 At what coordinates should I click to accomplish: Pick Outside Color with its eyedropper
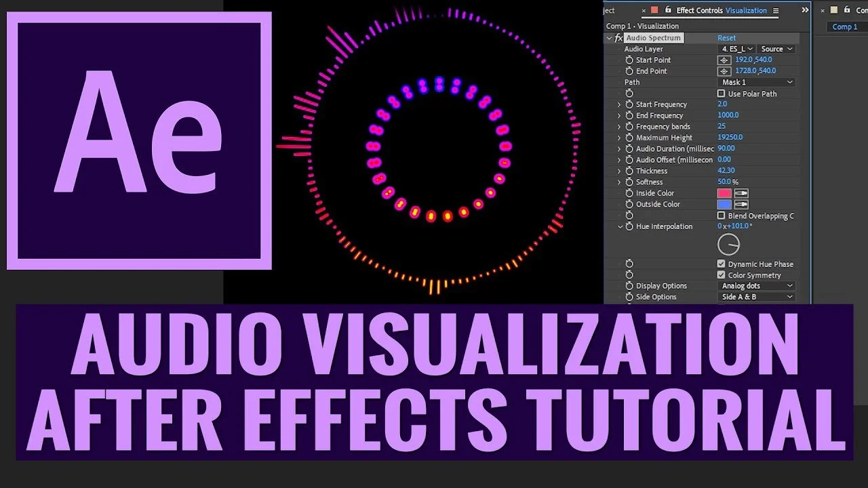point(741,204)
